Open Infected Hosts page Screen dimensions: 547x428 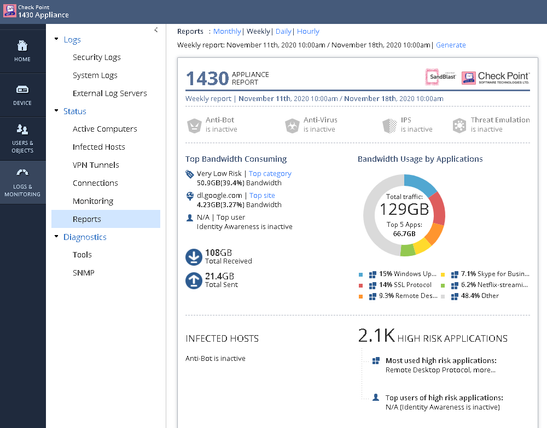click(99, 147)
